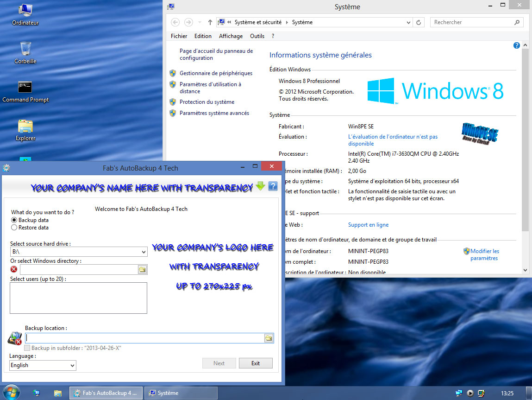This screenshot has width=532, height=400.
Task: Click the Windows directory input field
Action: coord(79,270)
